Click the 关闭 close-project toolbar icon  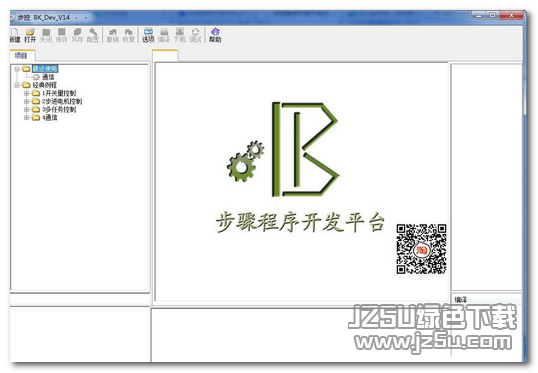pos(46,36)
